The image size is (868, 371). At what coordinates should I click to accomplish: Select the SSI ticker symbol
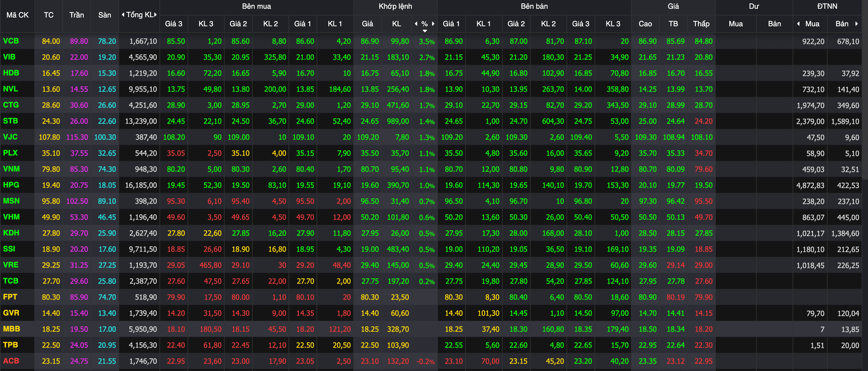click(9, 249)
